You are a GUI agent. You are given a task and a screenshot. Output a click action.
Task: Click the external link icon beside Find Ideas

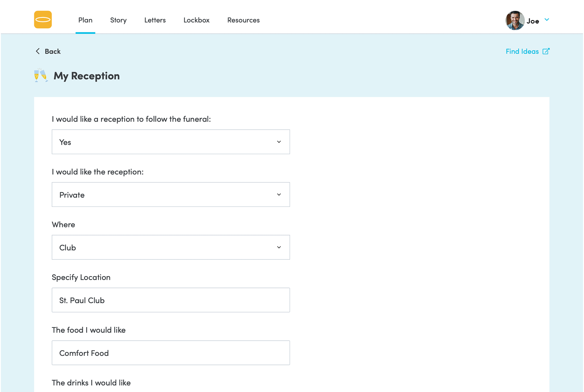[x=546, y=51]
